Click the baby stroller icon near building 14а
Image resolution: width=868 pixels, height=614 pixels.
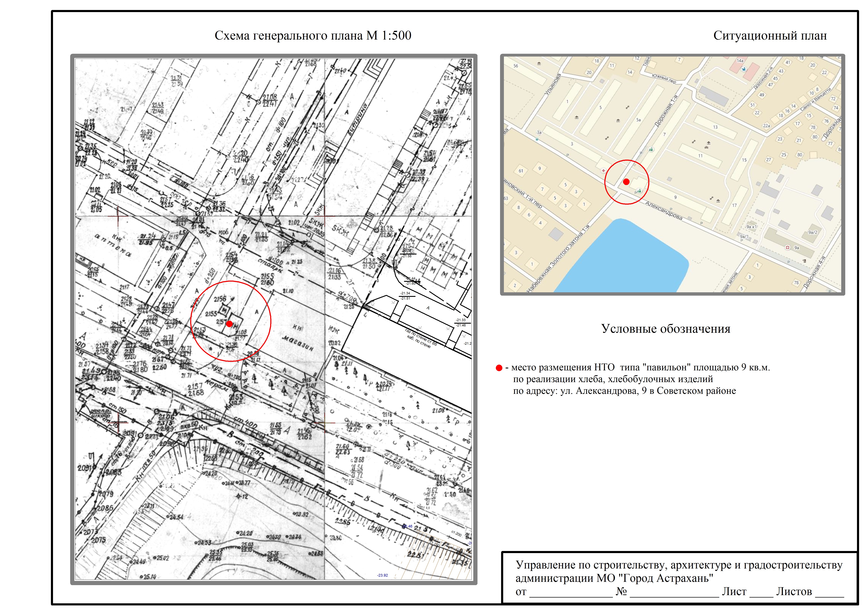[744, 69]
